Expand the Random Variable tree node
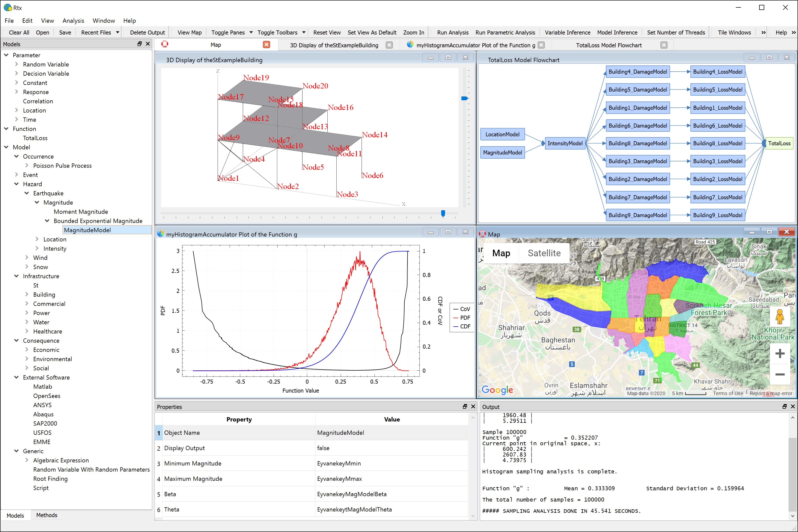 [17, 64]
